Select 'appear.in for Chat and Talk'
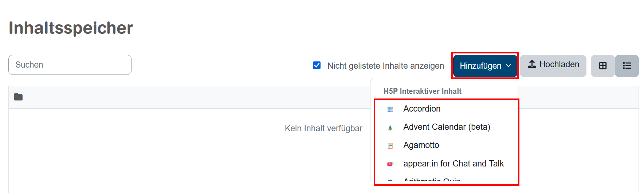Viewport: 644px width, 193px height. [x=453, y=164]
